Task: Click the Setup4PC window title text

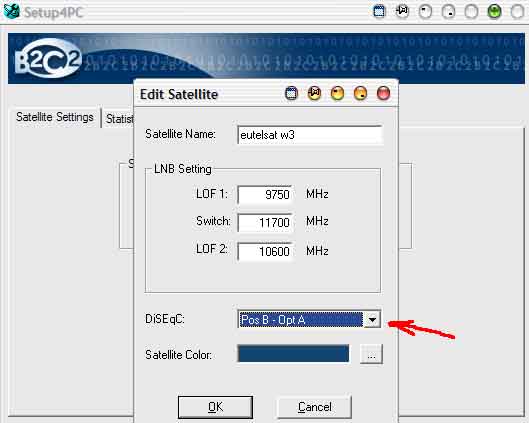Action: click(x=53, y=12)
